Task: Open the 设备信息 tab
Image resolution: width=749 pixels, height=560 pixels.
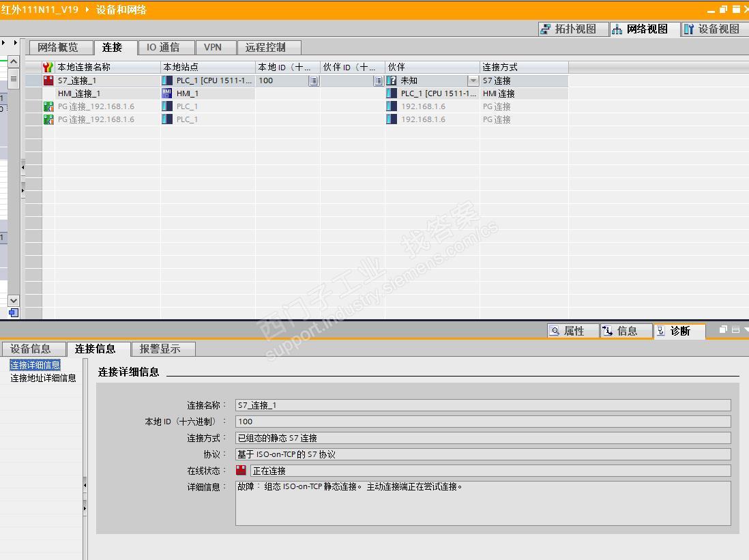Action: coord(33,349)
